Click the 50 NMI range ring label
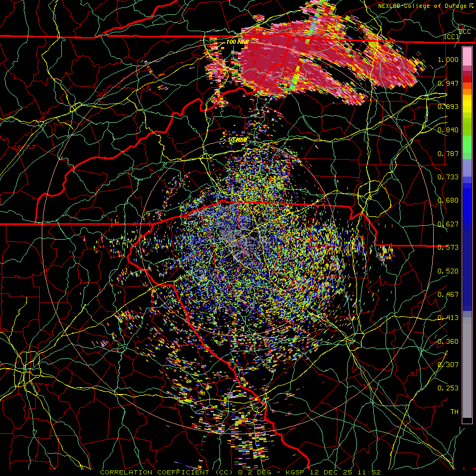Image resolution: width=476 pixels, height=476 pixels. tap(237, 140)
